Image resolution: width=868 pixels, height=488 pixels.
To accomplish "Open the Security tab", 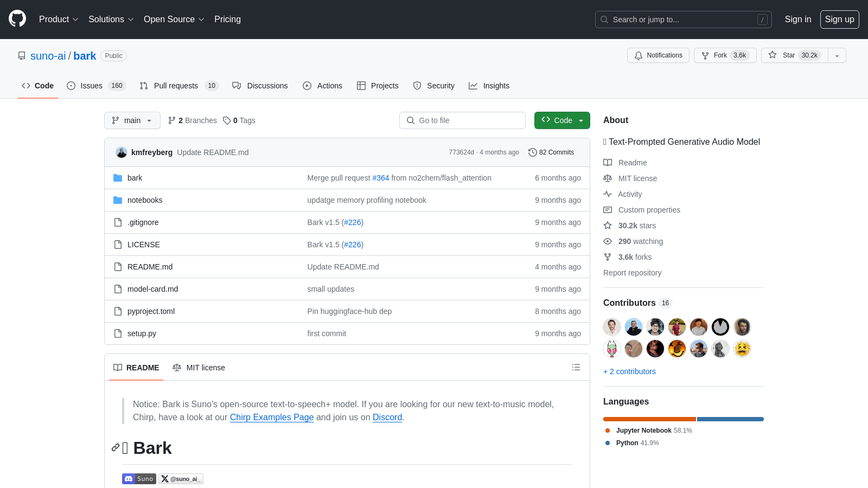I will click(x=433, y=86).
